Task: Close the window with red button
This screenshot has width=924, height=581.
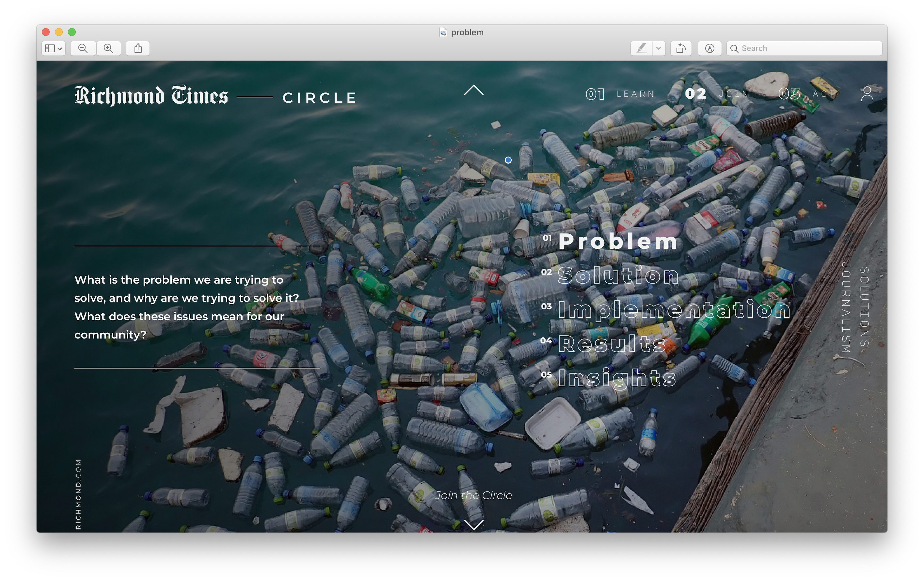Action: click(46, 32)
